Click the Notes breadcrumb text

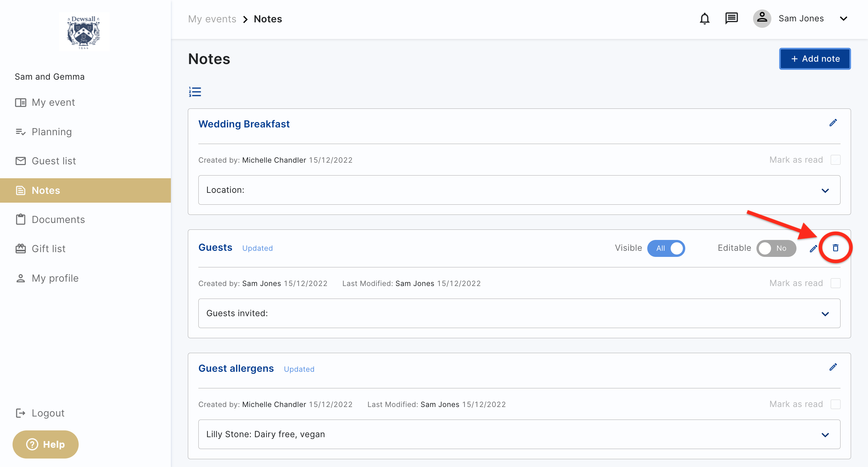click(268, 19)
